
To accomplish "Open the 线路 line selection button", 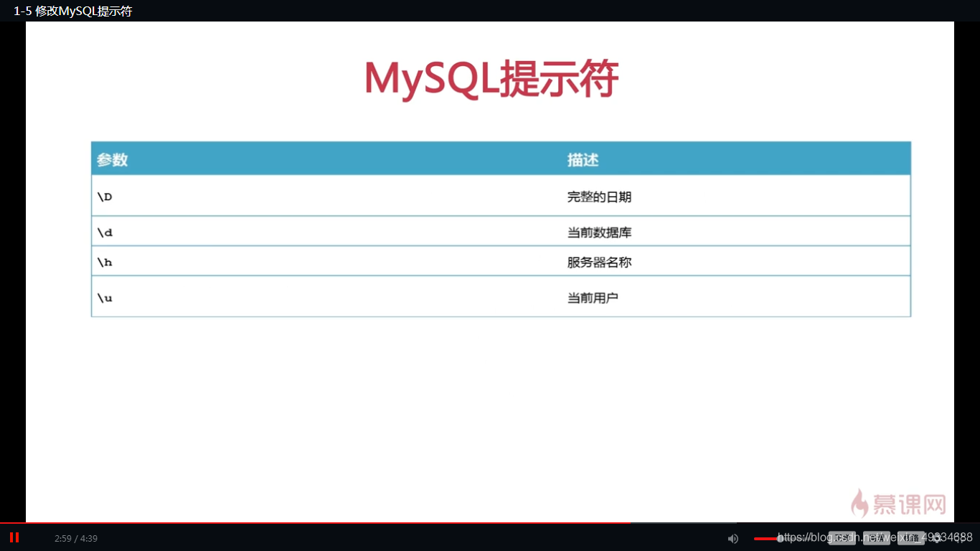I will [x=911, y=538].
